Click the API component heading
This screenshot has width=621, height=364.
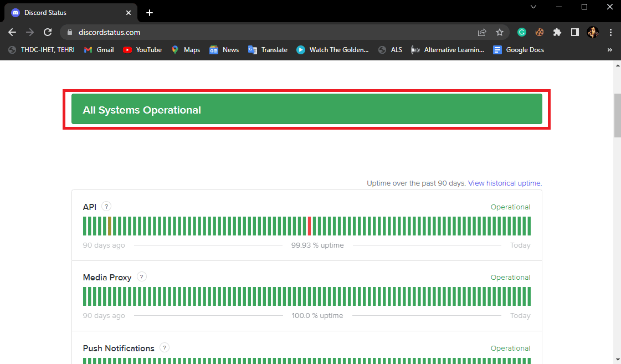[x=90, y=207]
